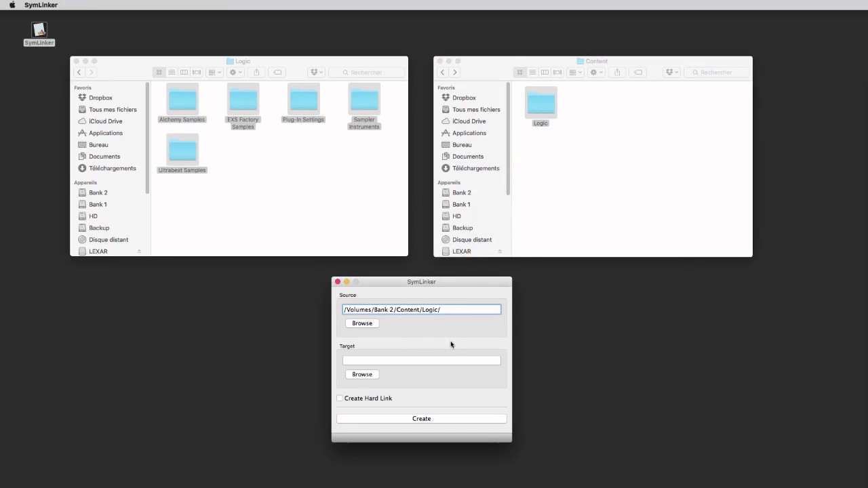Click the edit tags icon in Logic window
This screenshot has height=488, width=868.
(277, 73)
